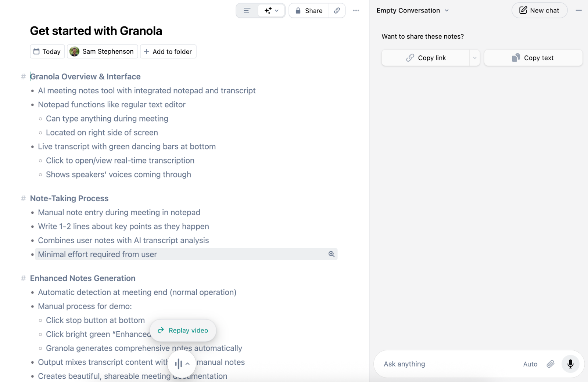Open the Copy link options arrow

pos(475,58)
